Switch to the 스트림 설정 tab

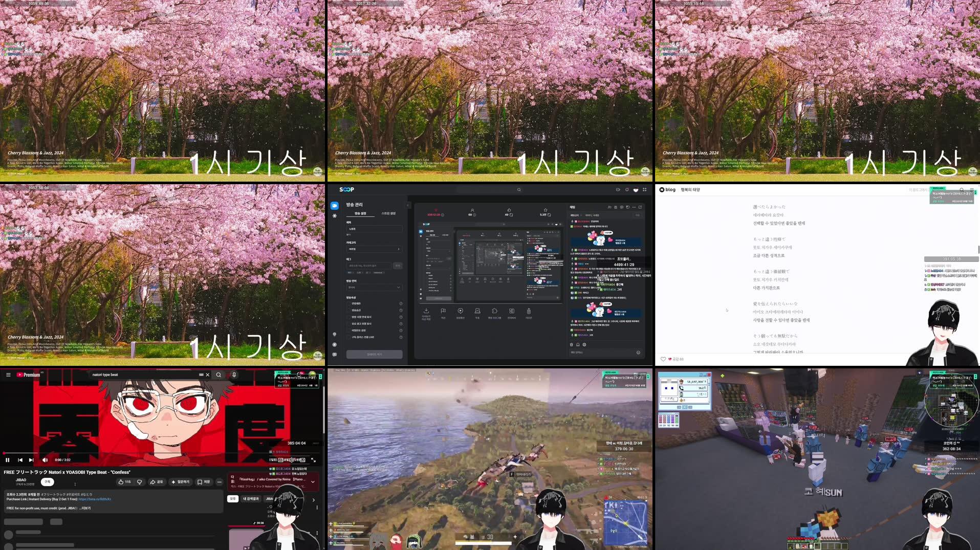click(x=388, y=214)
